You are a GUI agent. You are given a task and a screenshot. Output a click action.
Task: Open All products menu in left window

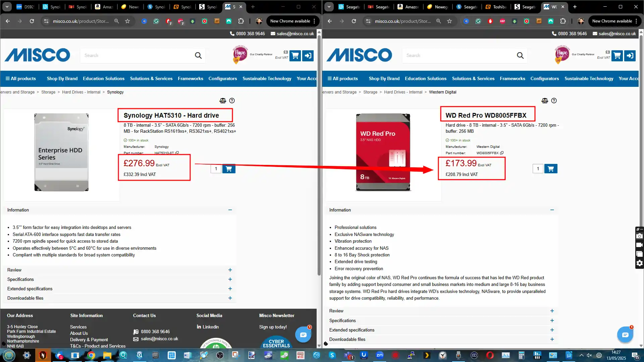point(21,78)
